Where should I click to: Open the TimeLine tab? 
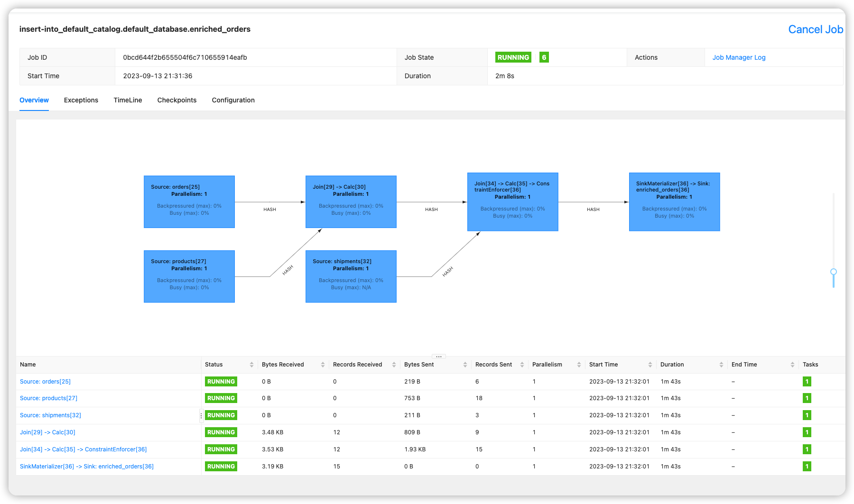point(128,100)
